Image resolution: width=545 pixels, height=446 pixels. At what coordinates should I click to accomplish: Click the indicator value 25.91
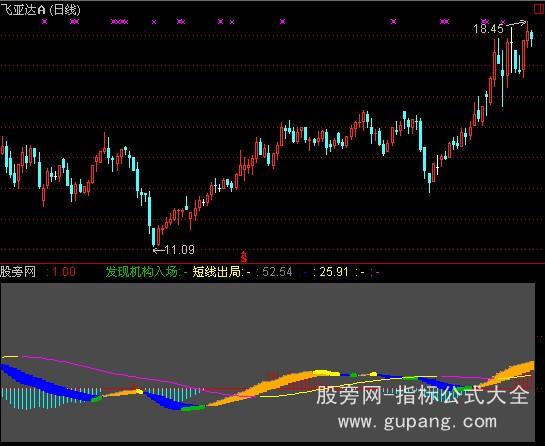click(334, 271)
